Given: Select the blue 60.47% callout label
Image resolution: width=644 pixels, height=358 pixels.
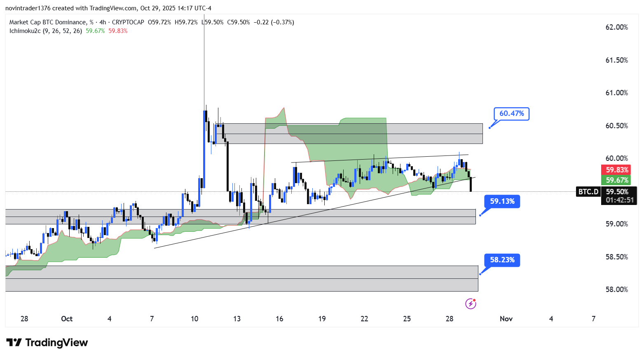Looking at the screenshot, I should [511, 113].
